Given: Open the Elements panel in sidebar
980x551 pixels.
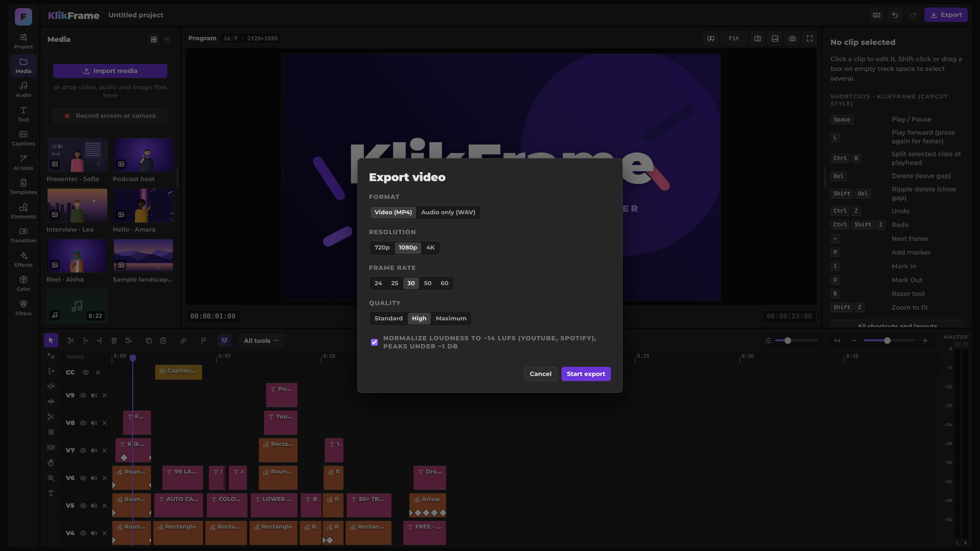Looking at the screenshot, I should pyautogui.click(x=23, y=211).
